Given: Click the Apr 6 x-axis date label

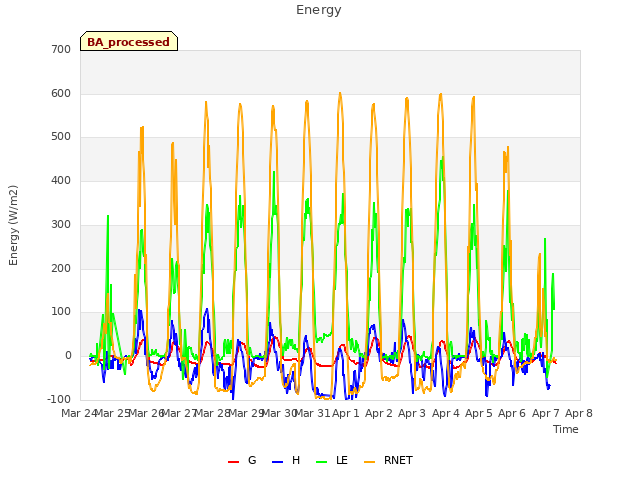Looking at the screenshot, I should coord(512,413).
